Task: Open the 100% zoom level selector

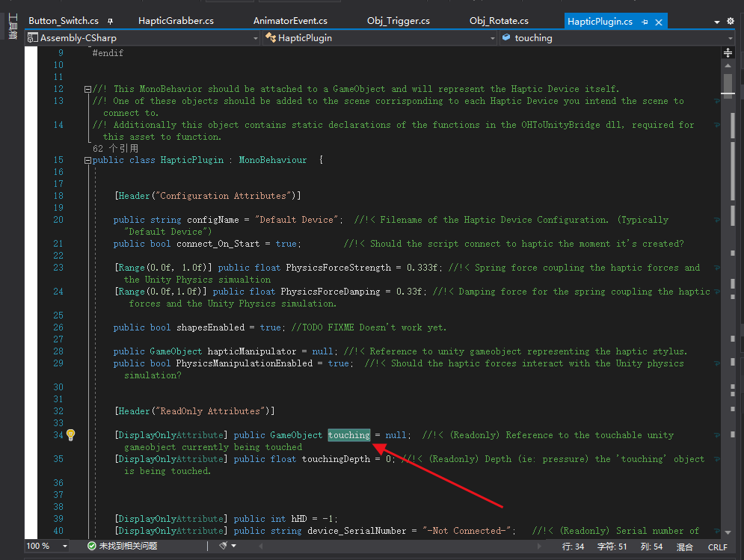Action: tap(46, 546)
